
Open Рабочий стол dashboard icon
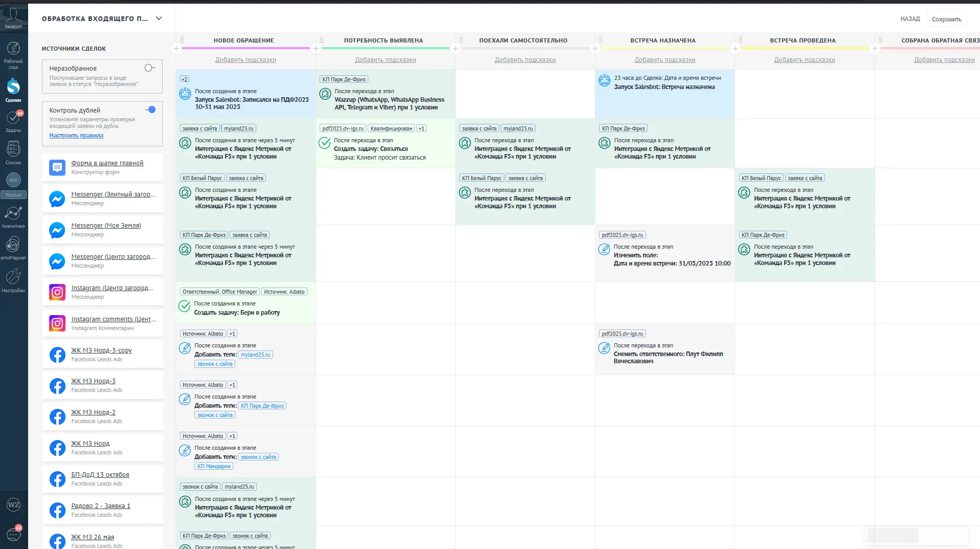click(13, 53)
